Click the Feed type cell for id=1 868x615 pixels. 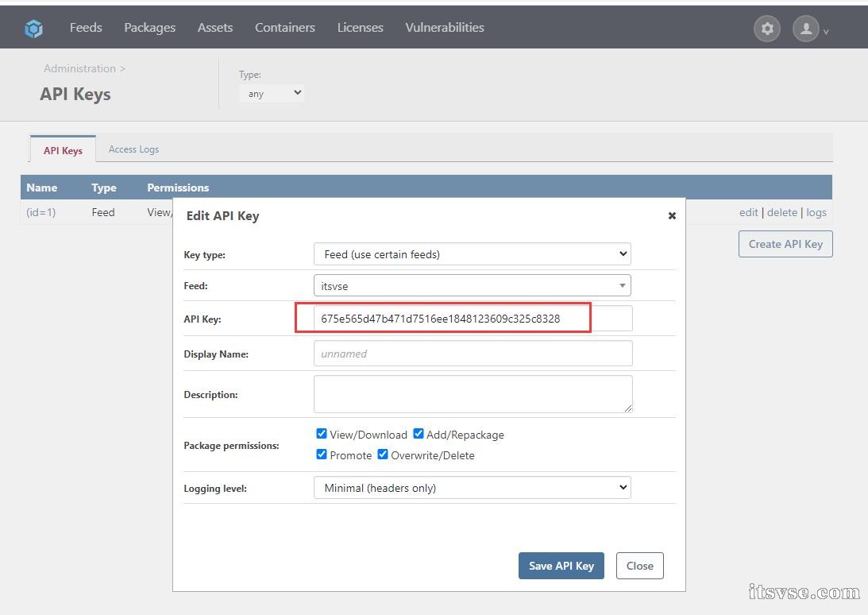coord(103,213)
